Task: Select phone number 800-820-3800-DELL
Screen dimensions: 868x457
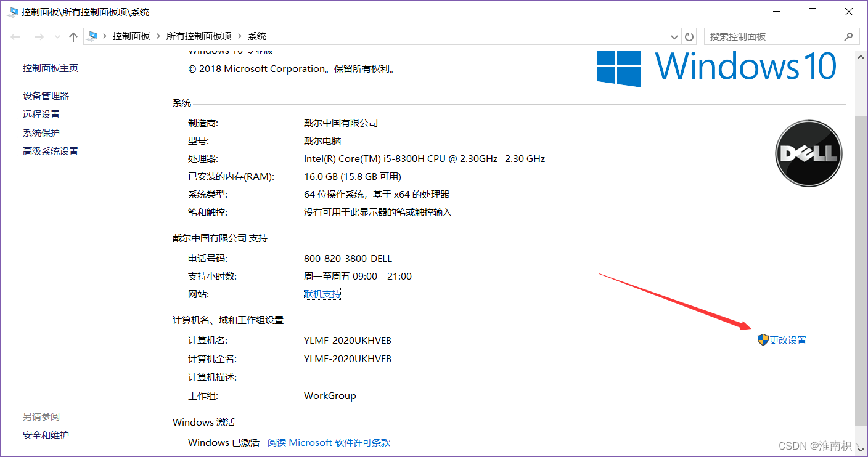Action: [x=348, y=259]
